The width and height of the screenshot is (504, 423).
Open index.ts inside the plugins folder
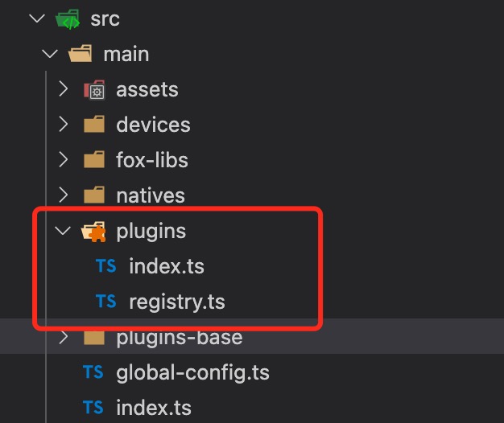click(x=171, y=266)
